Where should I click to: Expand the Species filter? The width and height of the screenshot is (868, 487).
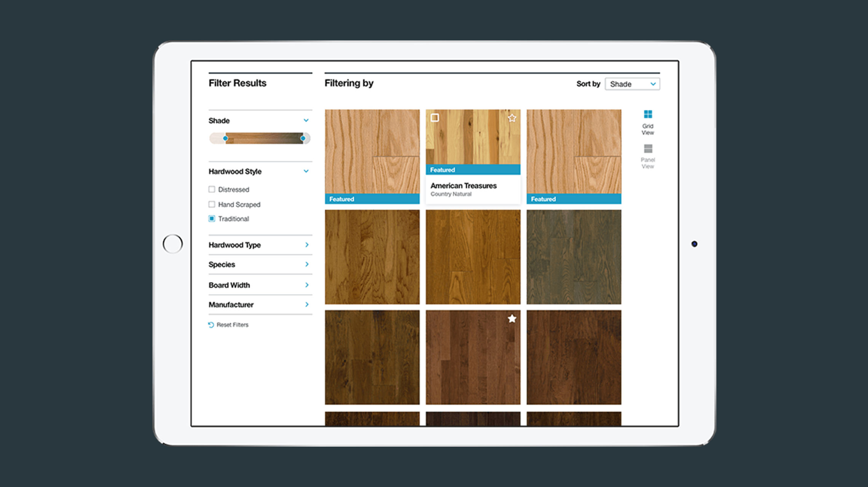tap(260, 264)
